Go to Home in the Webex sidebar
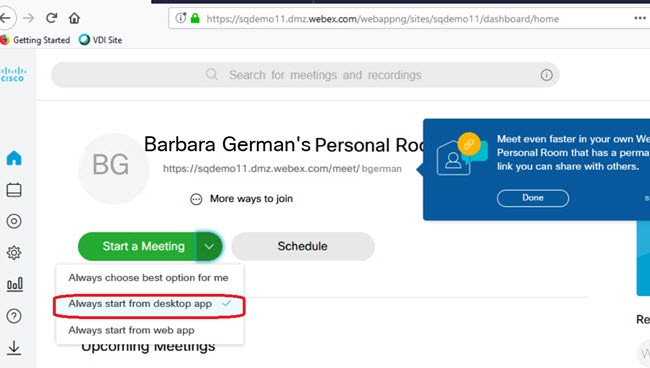The height and width of the screenshot is (368, 650). (x=14, y=158)
